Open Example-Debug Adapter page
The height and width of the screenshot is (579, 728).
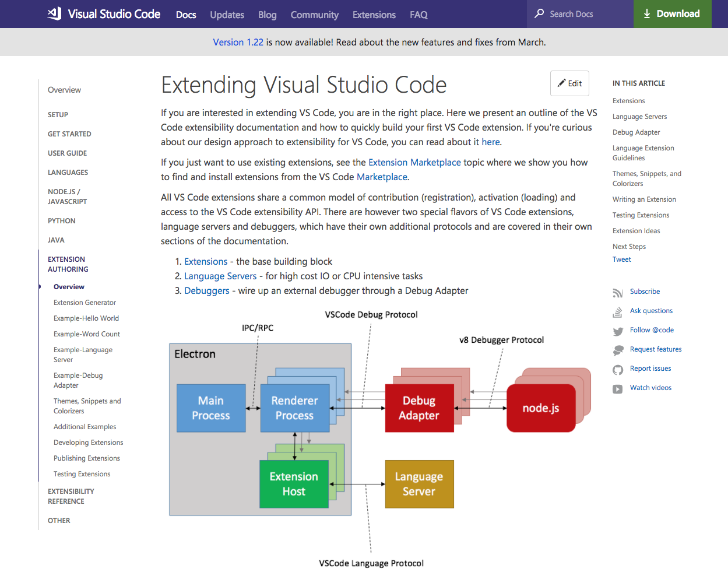[x=78, y=380]
